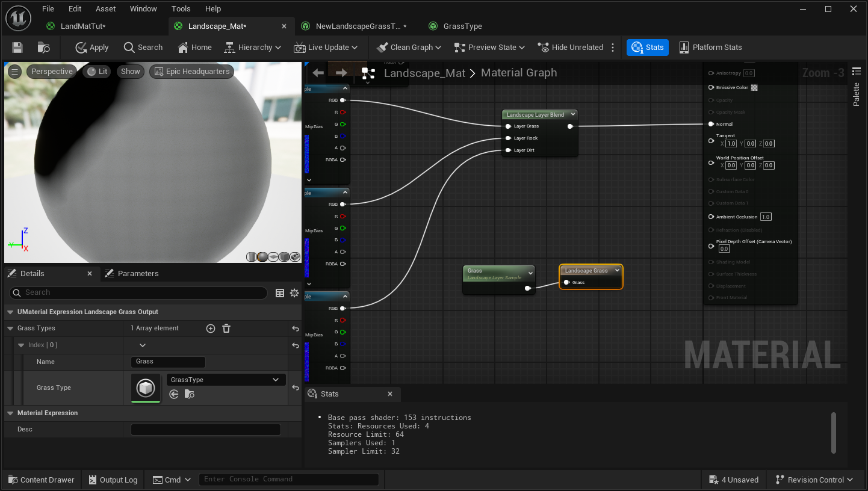This screenshot has height=491, width=868.
Task: Switch to the LandMatTut tab
Action: (x=83, y=26)
